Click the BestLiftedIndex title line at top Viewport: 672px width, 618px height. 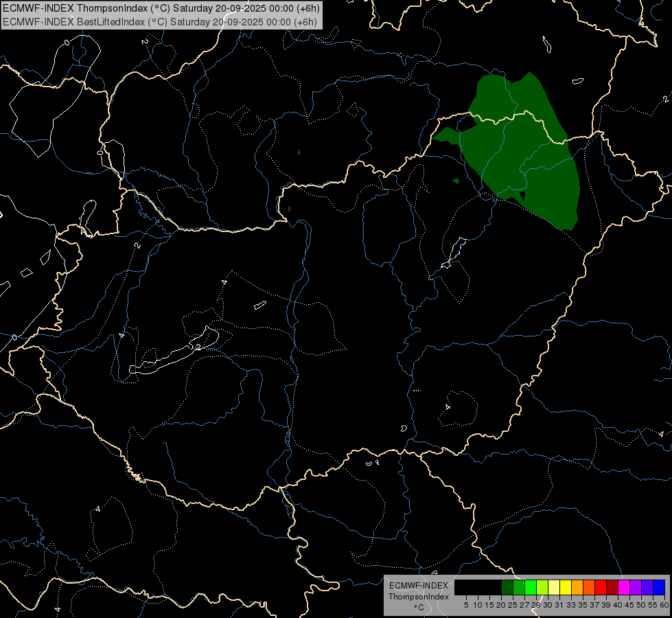(160, 22)
